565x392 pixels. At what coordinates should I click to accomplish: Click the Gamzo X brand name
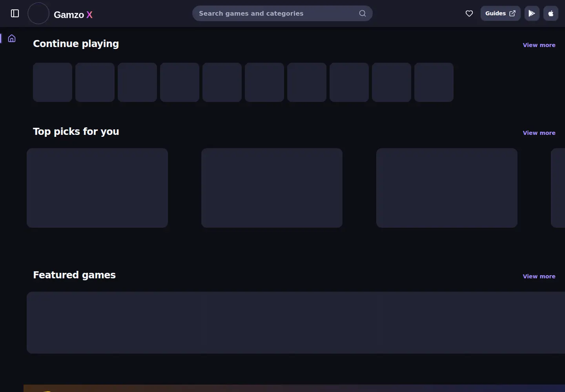[73, 15]
